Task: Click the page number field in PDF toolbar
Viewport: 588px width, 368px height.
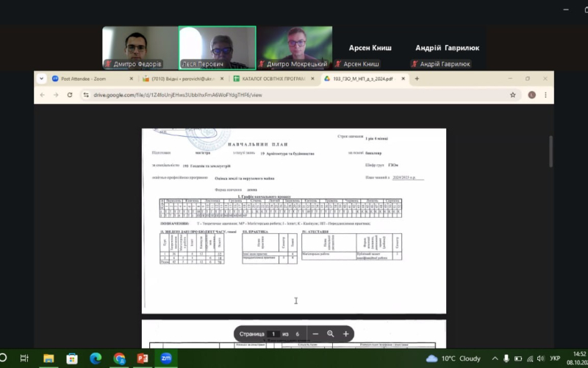Action: [274, 333]
